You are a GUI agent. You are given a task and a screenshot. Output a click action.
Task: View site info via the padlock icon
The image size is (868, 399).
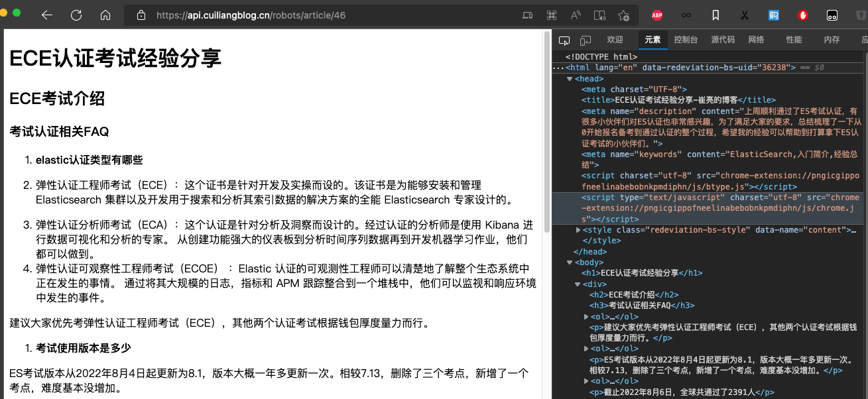[140, 15]
